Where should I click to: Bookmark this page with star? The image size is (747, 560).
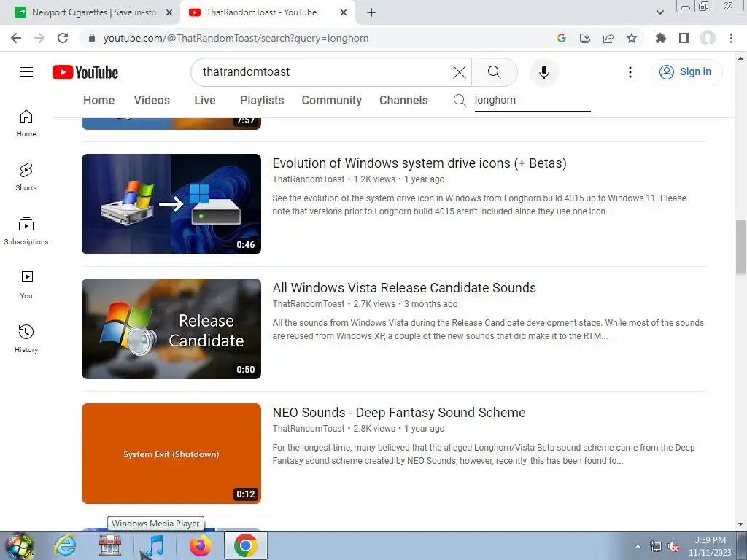[x=632, y=38]
